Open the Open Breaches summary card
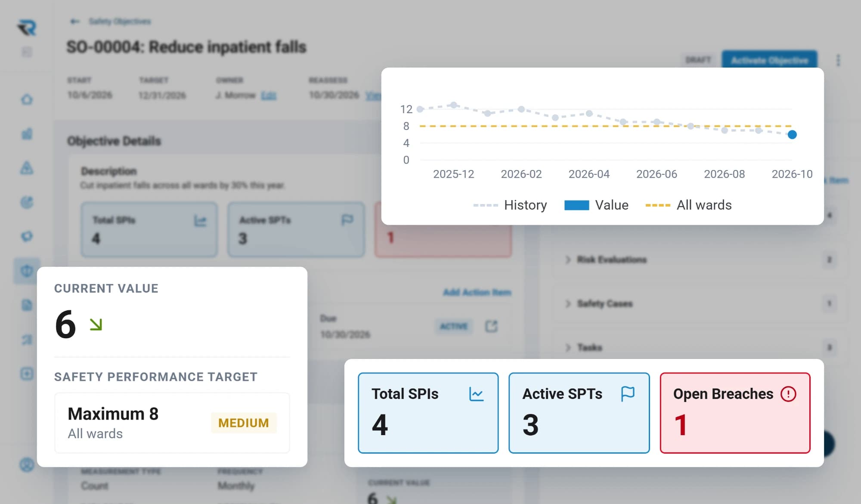861x504 pixels. click(735, 413)
